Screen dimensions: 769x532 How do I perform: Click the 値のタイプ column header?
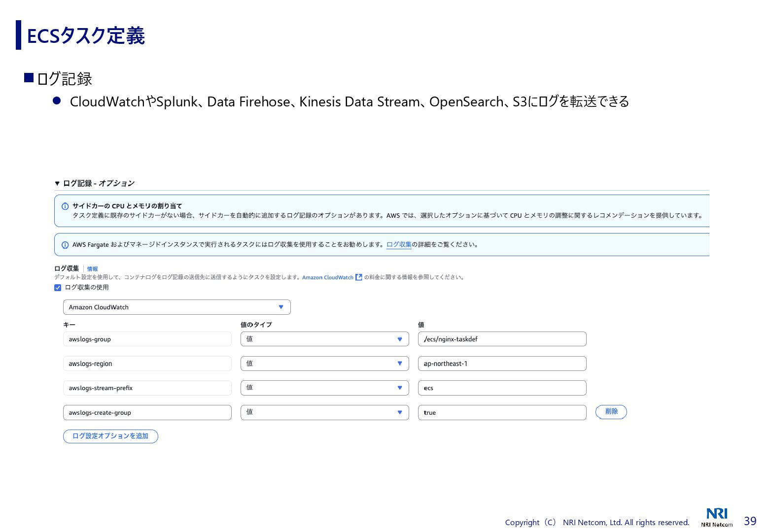(x=256, y=325)
